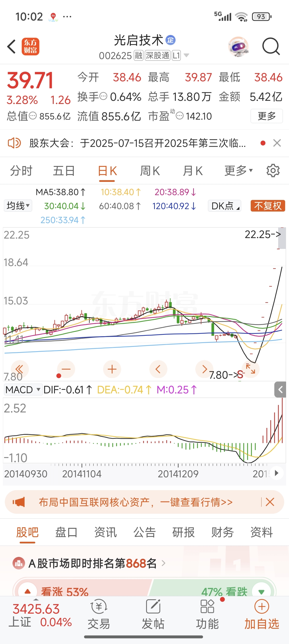
Task: Open the 研报 tab
Action: 184,532
